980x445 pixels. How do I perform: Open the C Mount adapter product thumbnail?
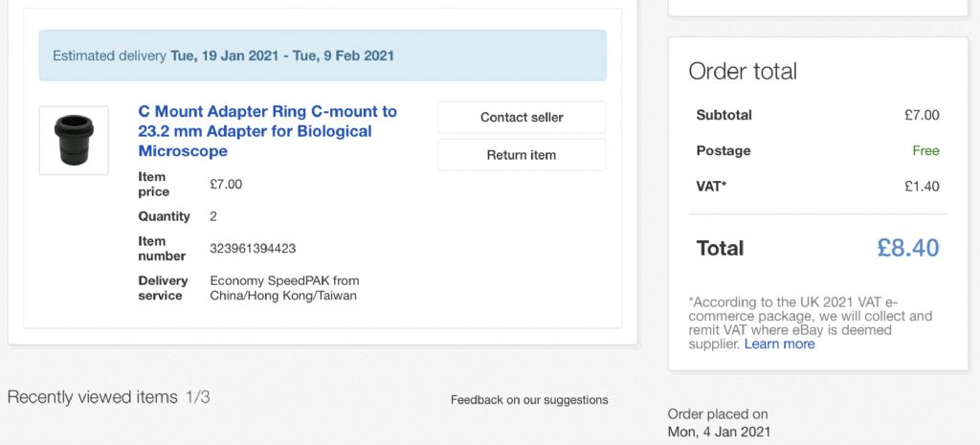(74, 141)
